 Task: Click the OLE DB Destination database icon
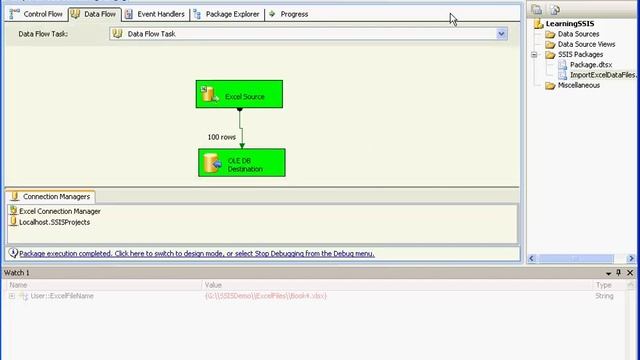[212, 163]
